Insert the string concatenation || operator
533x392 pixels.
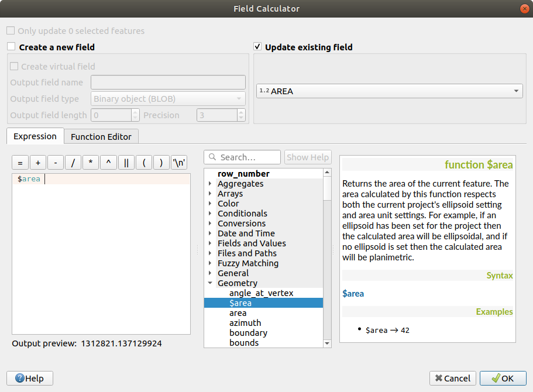click(x=126, y=163)
